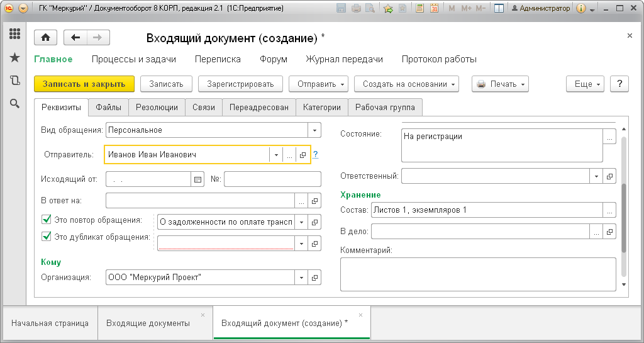Click ellipsis button for Состояние field
This screenshot has width=644, height=343.
click(x=609, y=137)
